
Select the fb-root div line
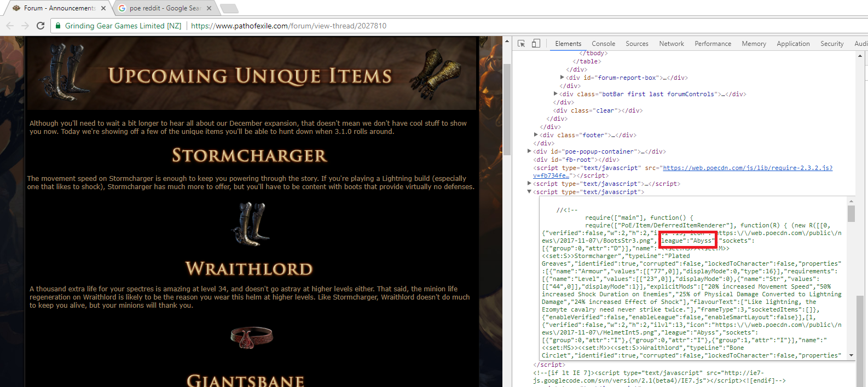[x=577, y=160]
